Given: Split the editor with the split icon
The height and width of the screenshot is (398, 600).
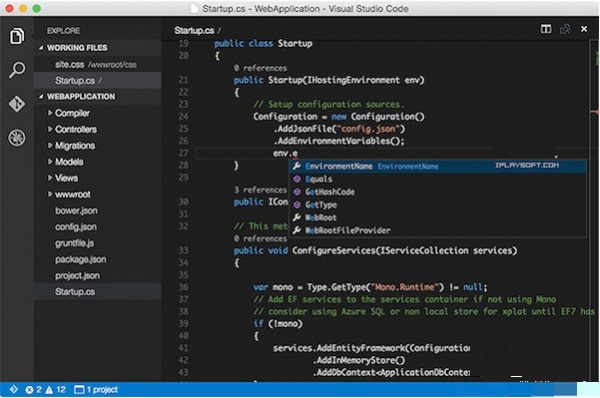Looking at the screenshot, I should [546, 29].
